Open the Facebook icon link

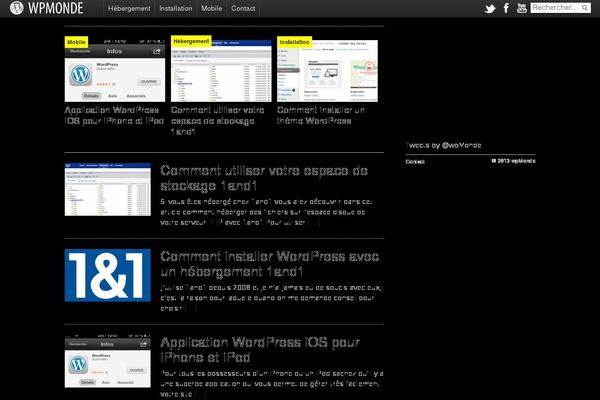[x=506, y=8]
